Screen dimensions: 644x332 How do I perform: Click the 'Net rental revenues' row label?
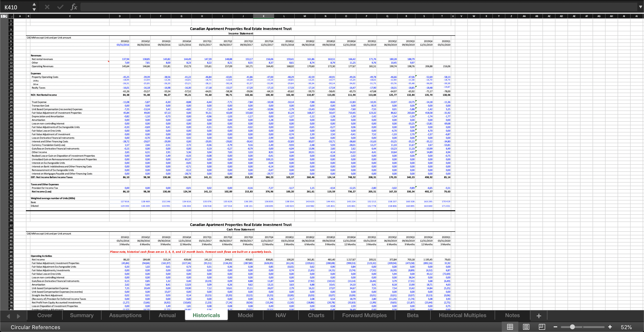(x=42, y=59)
